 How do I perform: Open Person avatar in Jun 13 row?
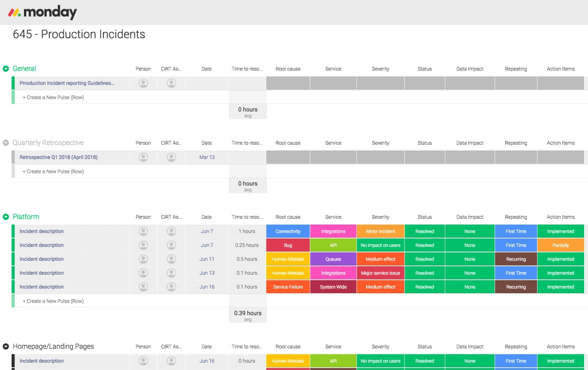143,273
